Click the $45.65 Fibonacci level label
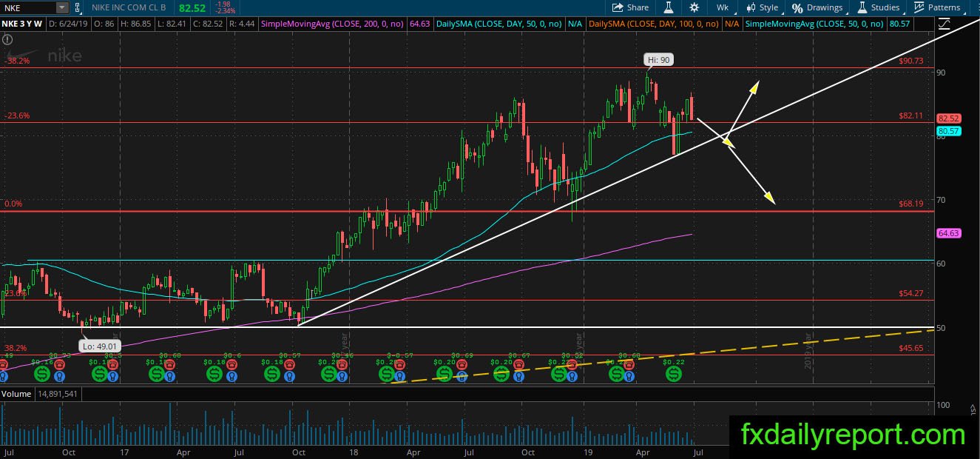 click(911, 348)
